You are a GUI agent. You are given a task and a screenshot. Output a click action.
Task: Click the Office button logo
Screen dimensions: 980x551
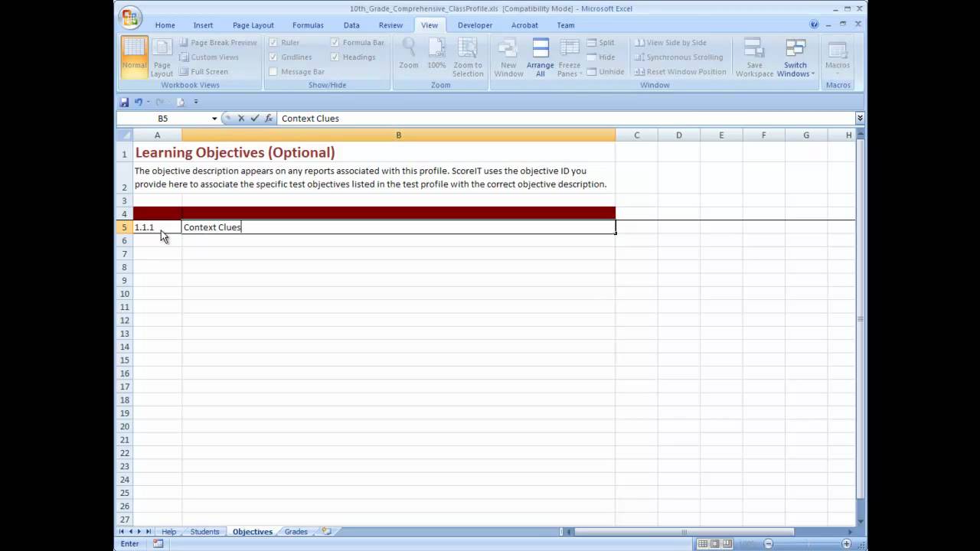point(130,18)
